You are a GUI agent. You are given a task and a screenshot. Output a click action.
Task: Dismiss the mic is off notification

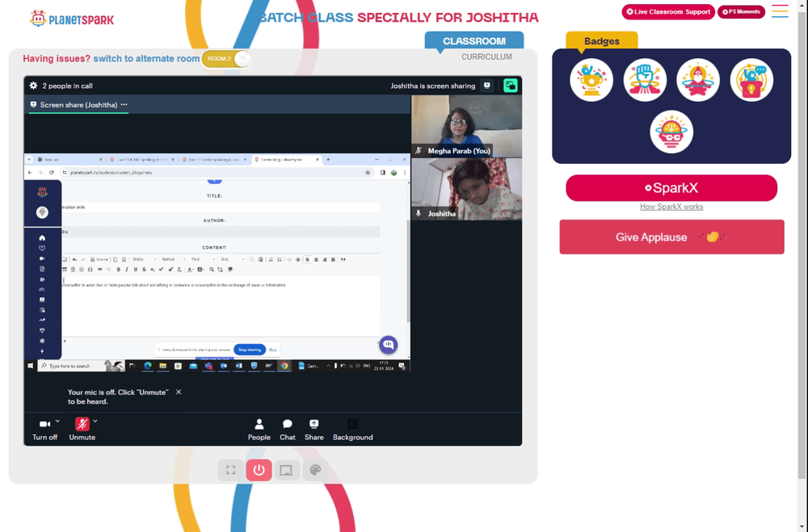click(x=179, y=392)
